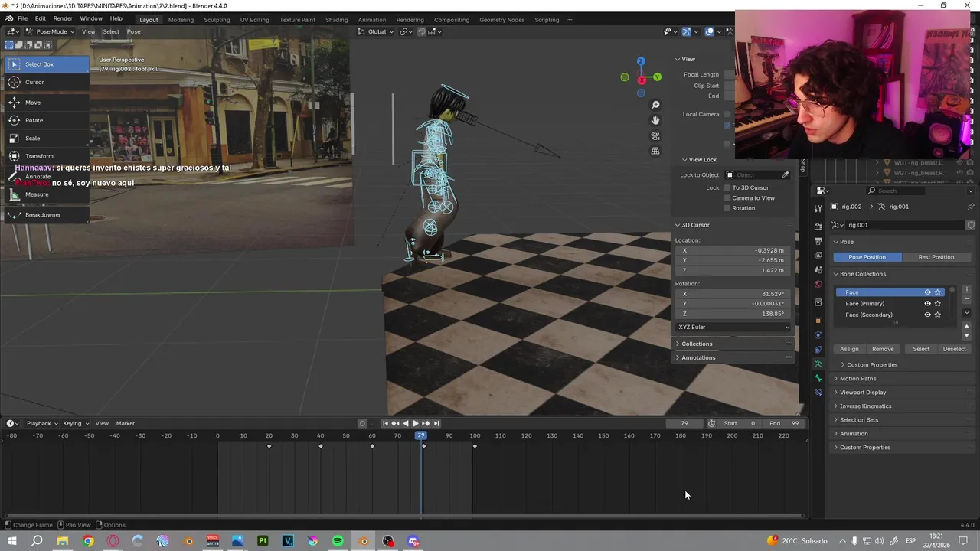Enable the Camera to View checkbox

[727, 198]
